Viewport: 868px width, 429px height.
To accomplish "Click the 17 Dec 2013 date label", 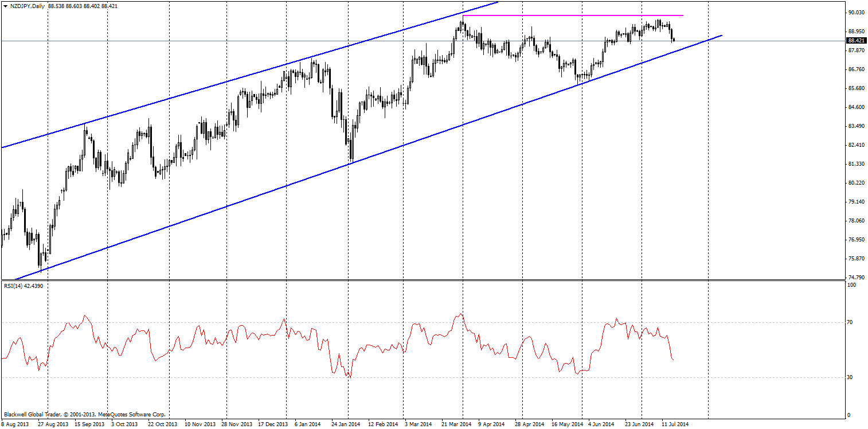I will click(273, 424).
